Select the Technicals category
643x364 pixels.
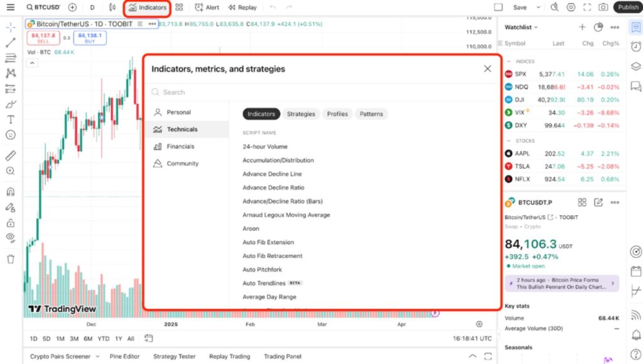tap(187, 129)
